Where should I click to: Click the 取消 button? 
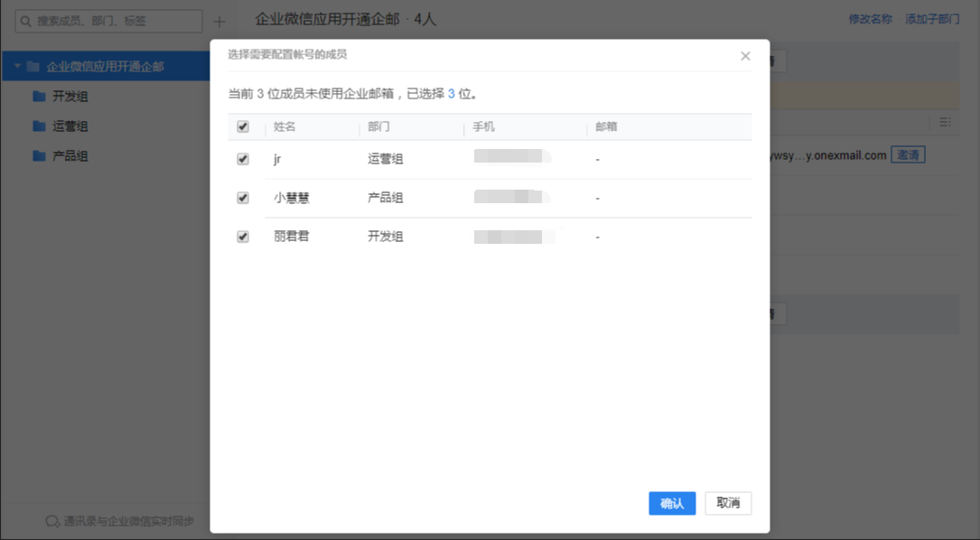728,503
